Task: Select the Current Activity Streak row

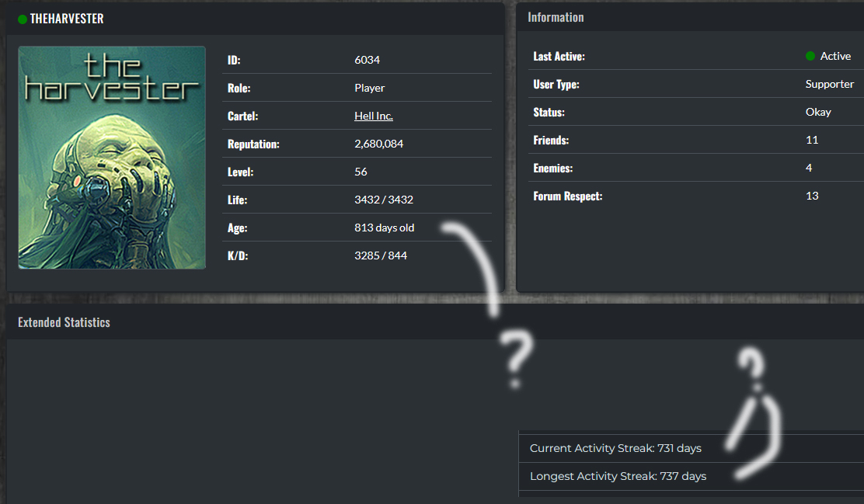Action: tap(691, 448)
